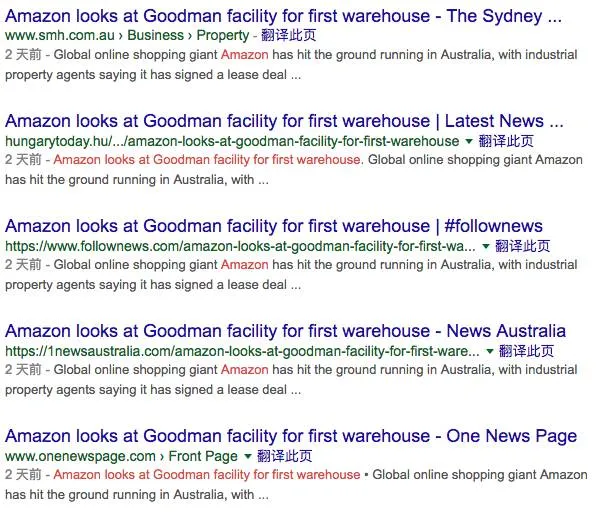Viewport: 598px width, 524px height.
Task: Translate the follownews.com result page
Action: [522, 246]
